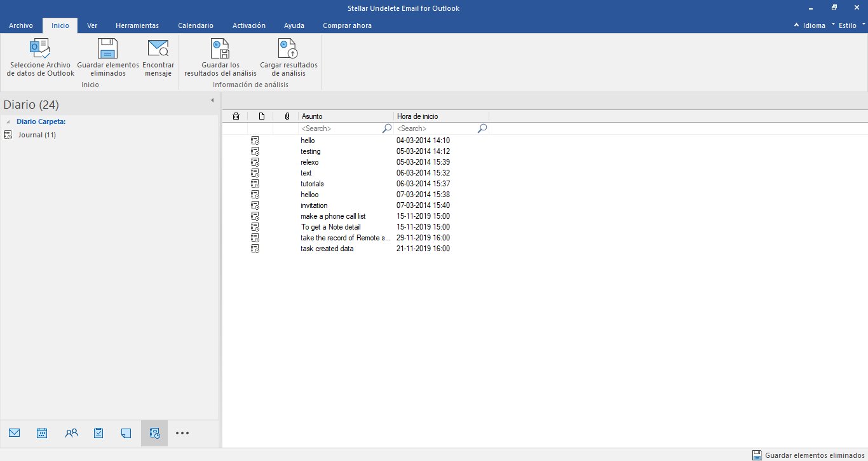The height and width of the screenshot is (461, 868).
Task: Open the Ayuda tab
Action: (x=294, y=25)
